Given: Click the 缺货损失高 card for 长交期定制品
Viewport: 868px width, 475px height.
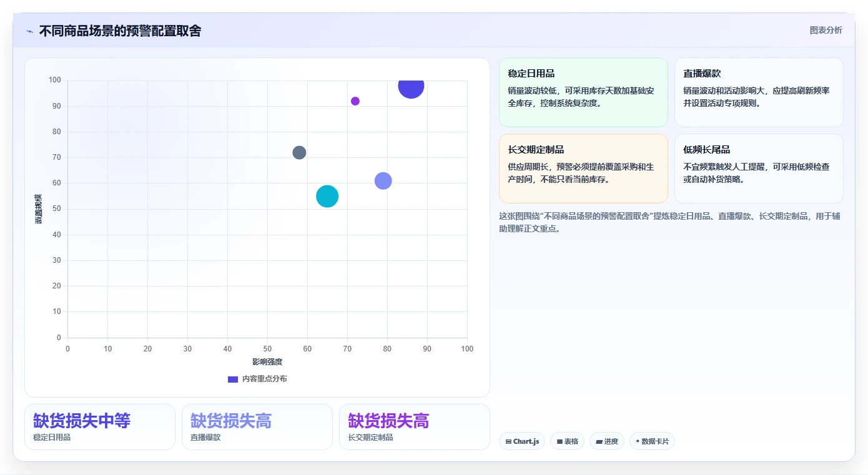Looking at the screenshot, I should (415, 427).
